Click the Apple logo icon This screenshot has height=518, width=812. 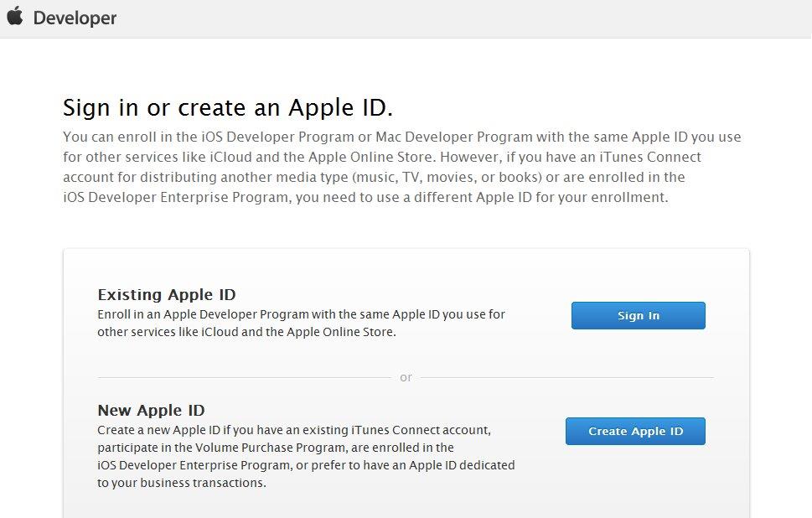[15, 16]
